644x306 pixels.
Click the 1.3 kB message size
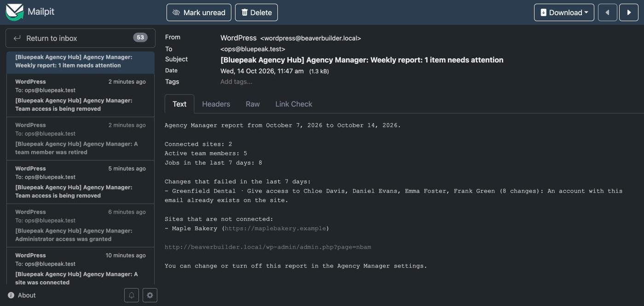coord(319,71)
